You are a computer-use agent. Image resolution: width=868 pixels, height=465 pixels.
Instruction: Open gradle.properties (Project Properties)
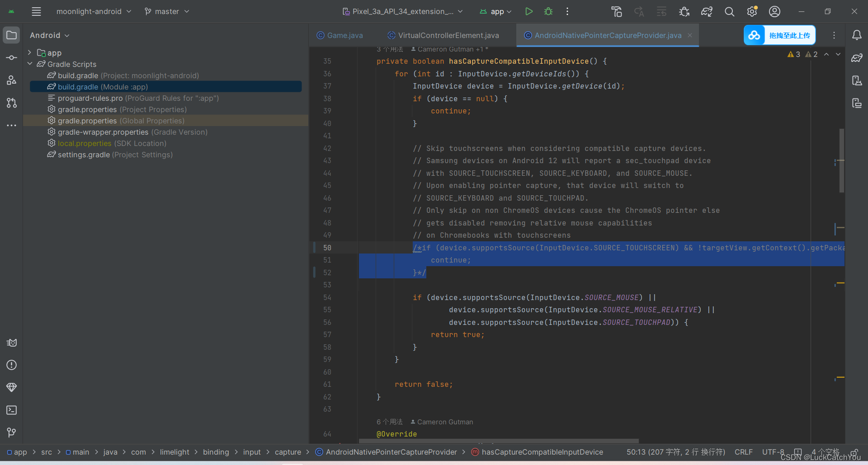(117, 109)
